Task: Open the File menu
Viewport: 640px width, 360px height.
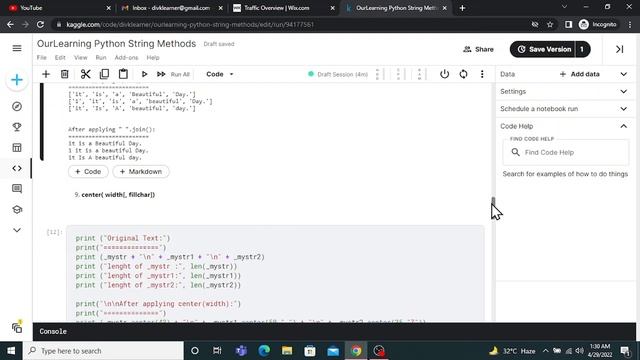Action: (42, 58)
